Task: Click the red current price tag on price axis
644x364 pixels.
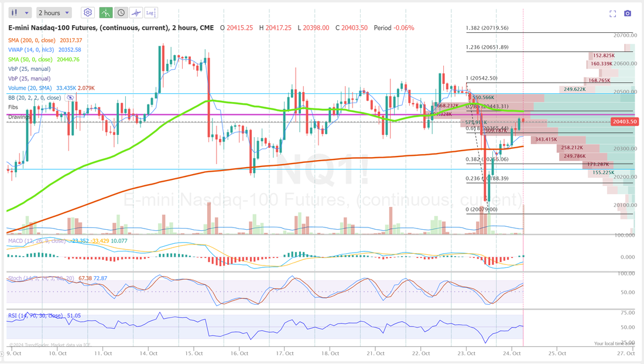Action: [x=624, y=121]
